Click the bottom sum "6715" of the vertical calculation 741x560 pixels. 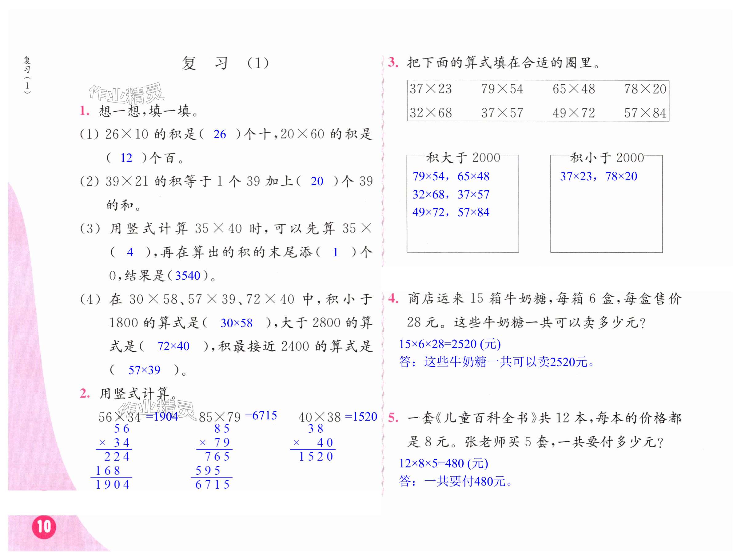213,485
